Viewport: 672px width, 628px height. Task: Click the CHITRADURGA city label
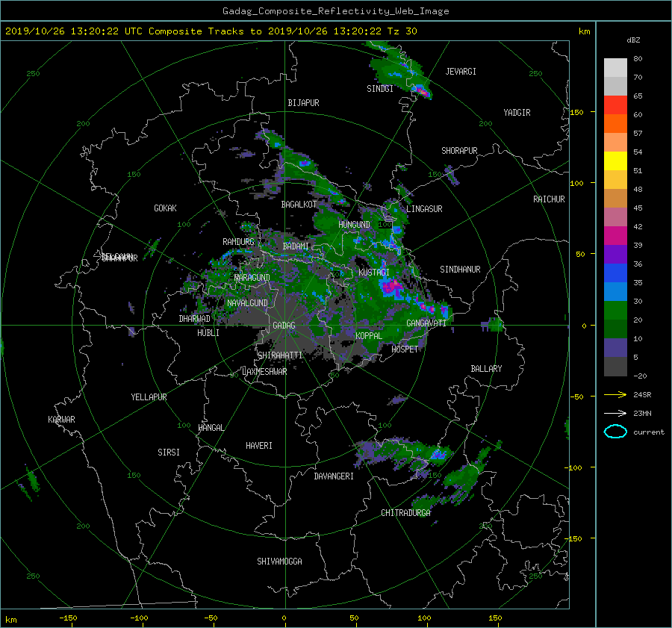click(405, 513)
